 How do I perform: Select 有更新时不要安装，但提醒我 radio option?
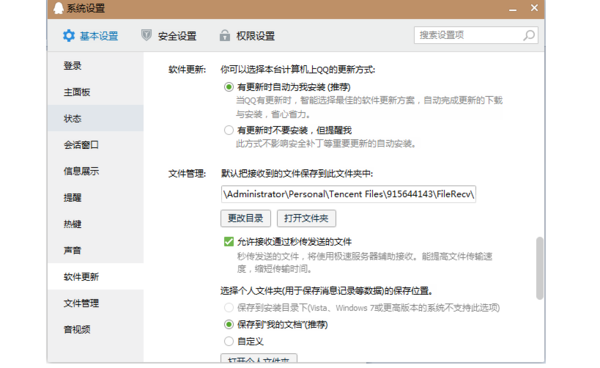pyautogui.click(x=229, y=130)
